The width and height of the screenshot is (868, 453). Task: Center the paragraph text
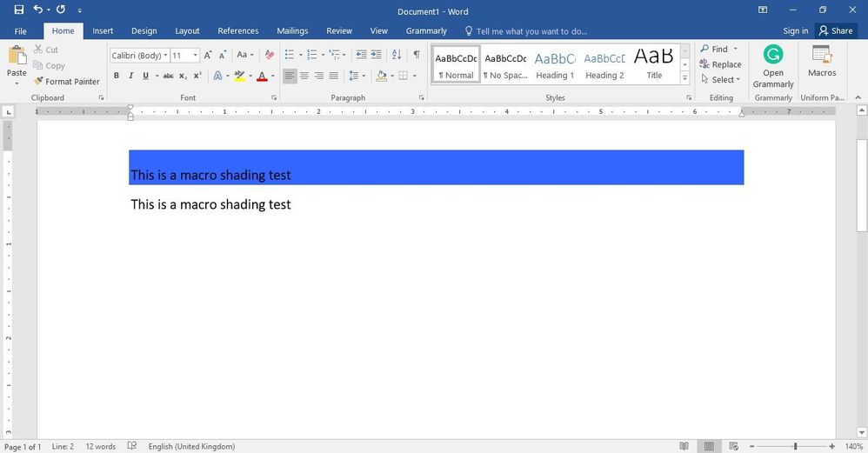tap(304, 76)
